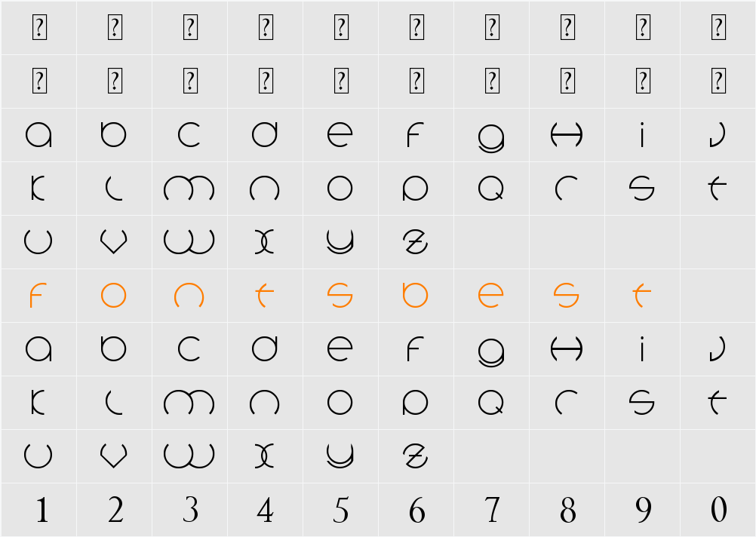Pick the digit 6 glyph cell
756x537 pixels.
coord(416,511)
